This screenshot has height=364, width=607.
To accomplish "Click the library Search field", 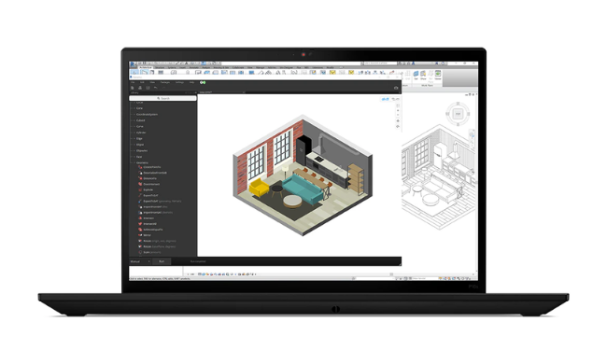I will click(163, 98).
